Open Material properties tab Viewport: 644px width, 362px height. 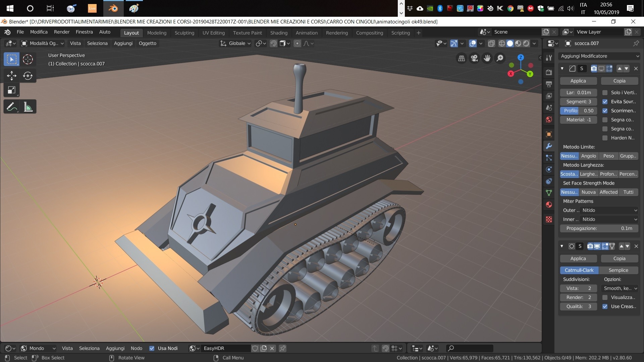point(549,205)
